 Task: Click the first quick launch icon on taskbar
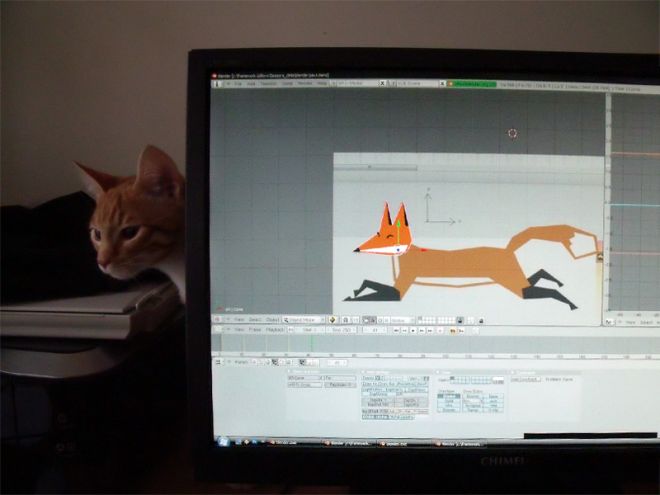(x=239, y=442)
